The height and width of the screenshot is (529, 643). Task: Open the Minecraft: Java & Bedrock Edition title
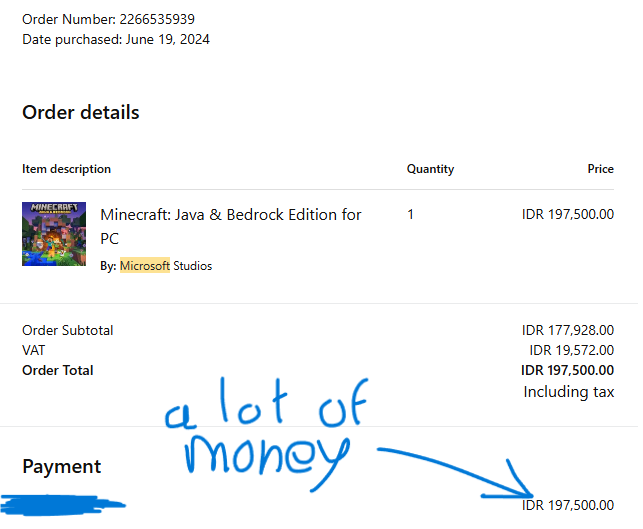coord(230,226)
